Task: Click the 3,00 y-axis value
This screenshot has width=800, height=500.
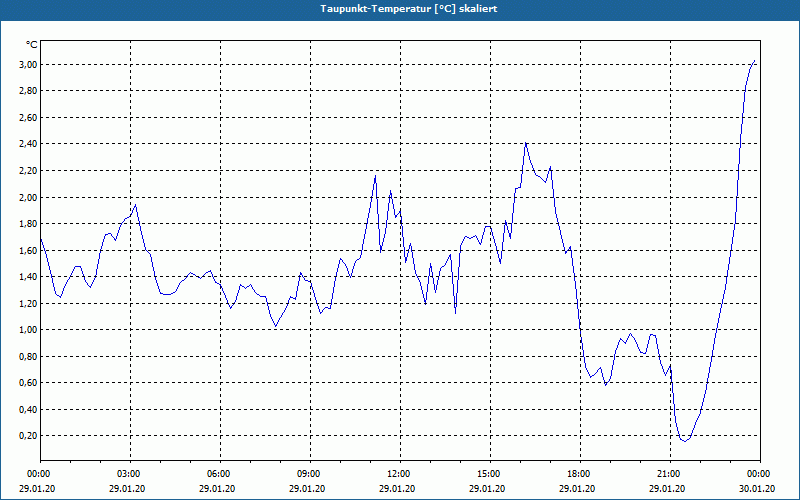Action: (28, 64)
